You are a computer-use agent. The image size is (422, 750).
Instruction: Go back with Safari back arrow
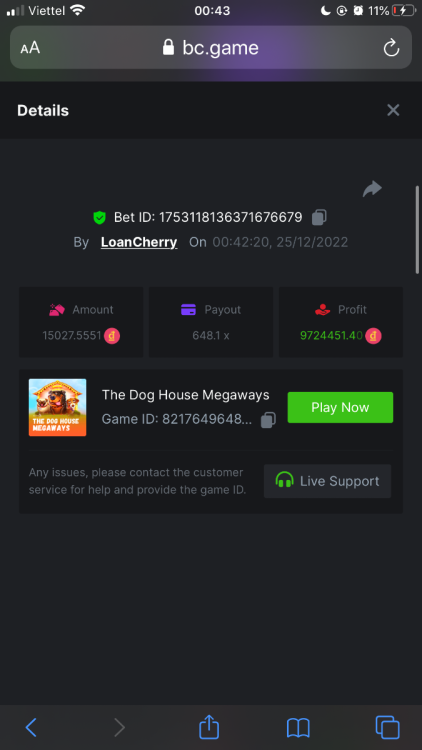[x=31, y=728]
